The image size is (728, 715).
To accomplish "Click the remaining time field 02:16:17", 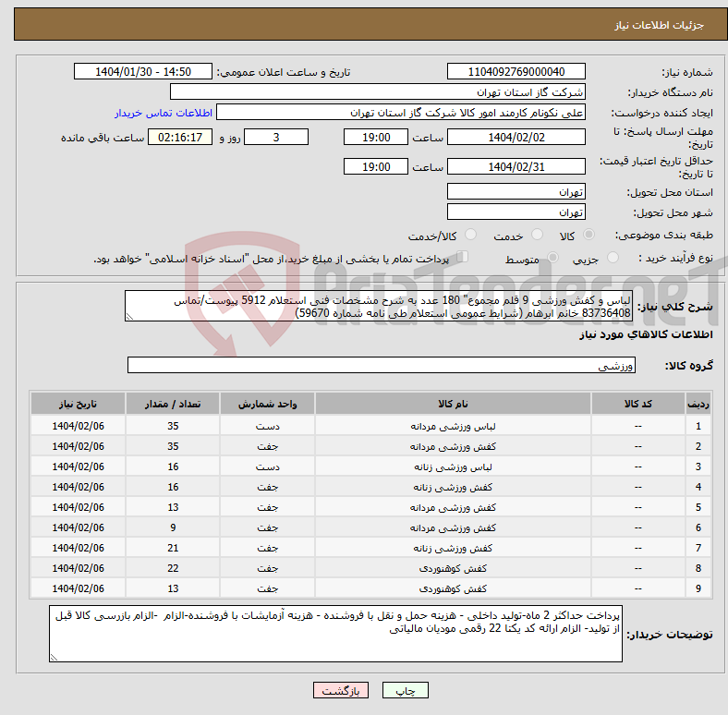I will coord(180,137).
